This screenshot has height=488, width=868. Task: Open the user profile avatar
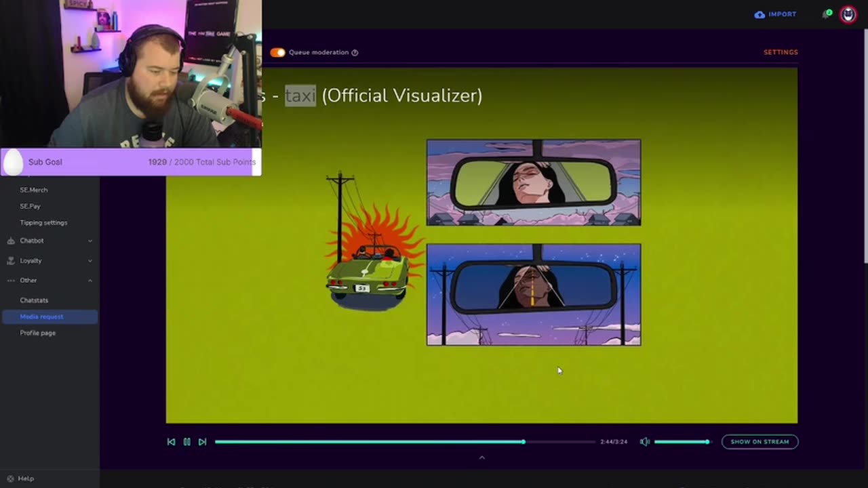coord(848,14)
